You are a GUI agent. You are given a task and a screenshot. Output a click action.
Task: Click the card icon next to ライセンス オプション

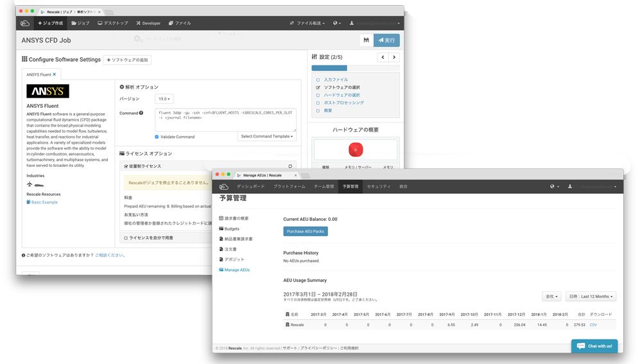(x=121, y=153)
